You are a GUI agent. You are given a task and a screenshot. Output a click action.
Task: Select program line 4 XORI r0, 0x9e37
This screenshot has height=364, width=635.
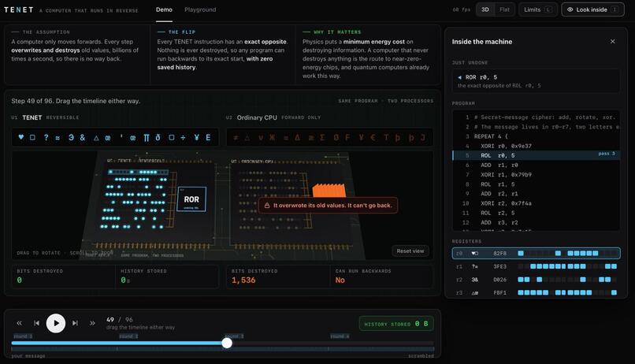[x=537, y=146]
